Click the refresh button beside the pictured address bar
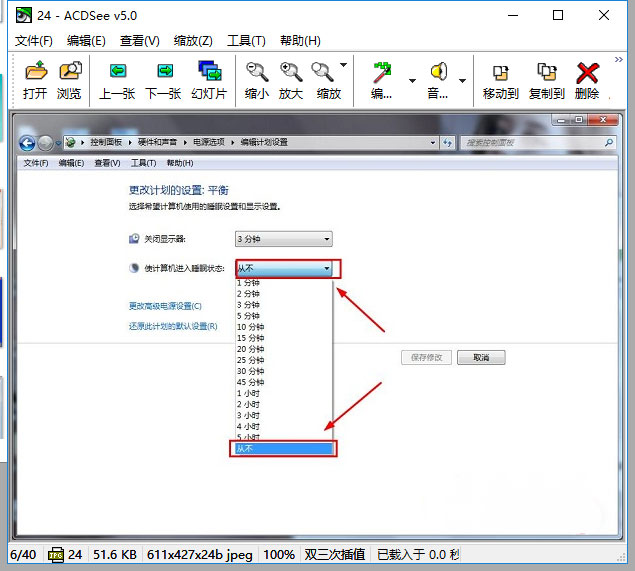The width and height of the screenshot is (635, 571). tap(447, 143)
